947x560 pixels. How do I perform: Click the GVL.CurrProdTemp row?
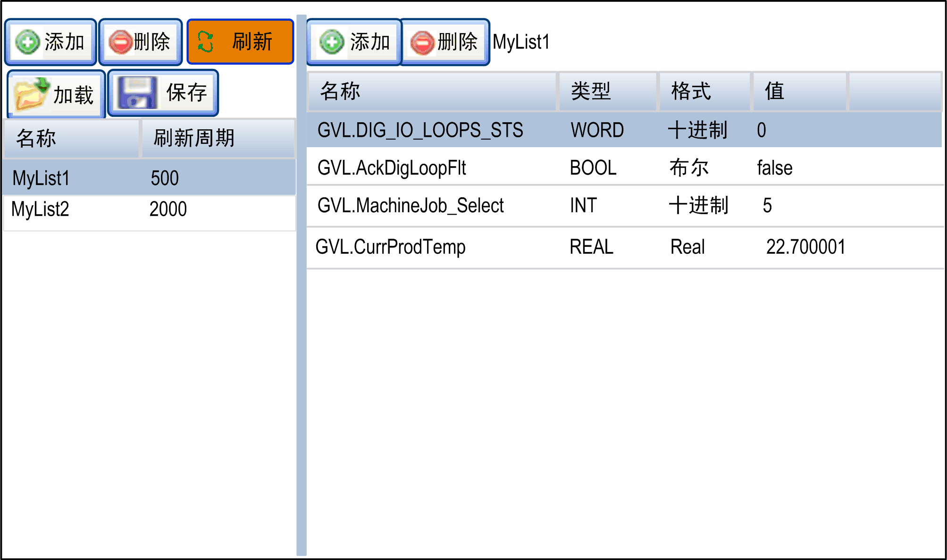tap(390, 247)
